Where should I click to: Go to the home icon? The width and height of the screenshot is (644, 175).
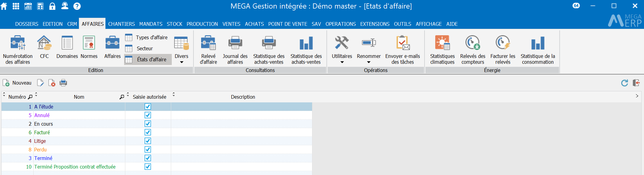coord(4,6)
